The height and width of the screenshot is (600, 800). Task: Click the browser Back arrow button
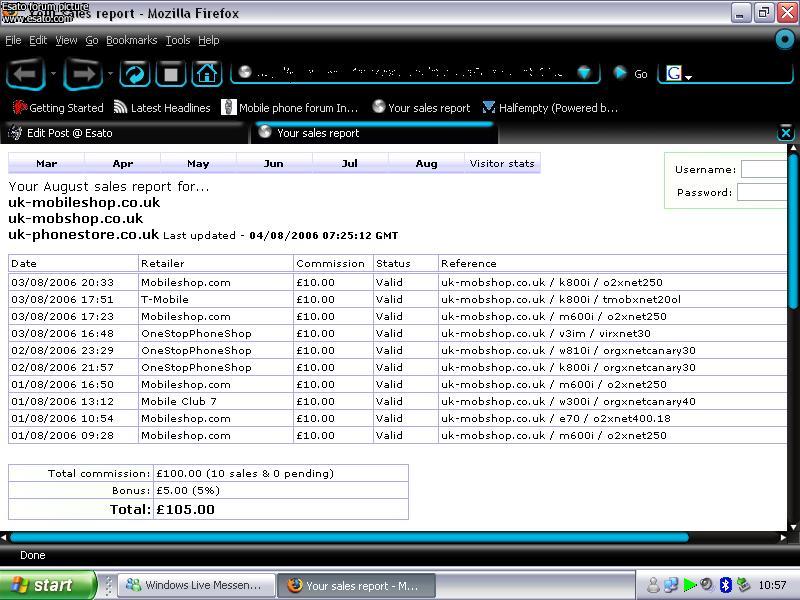[26, 74]
